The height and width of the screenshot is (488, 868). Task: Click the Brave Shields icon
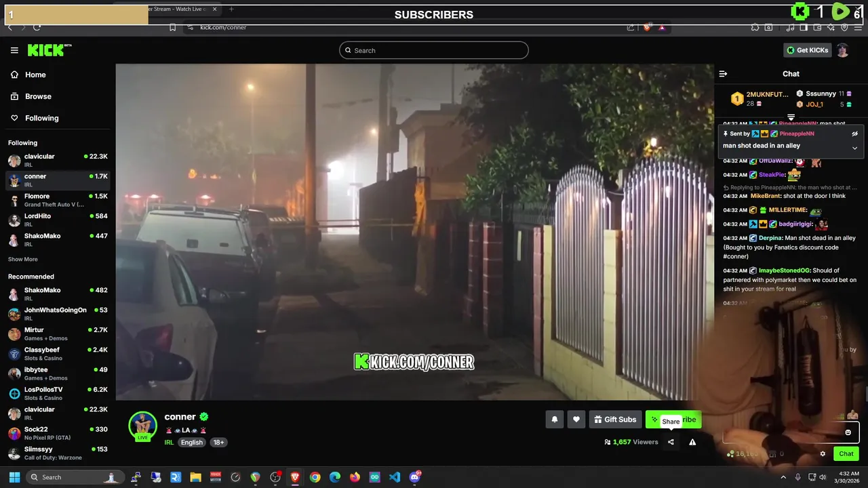(x=646, y=27)
